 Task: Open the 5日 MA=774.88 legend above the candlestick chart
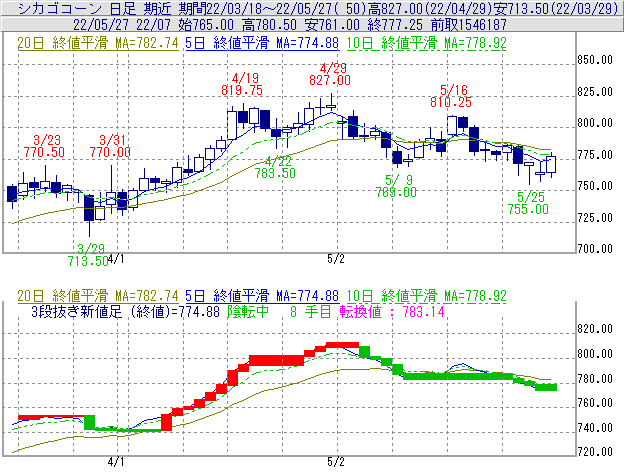262,43
